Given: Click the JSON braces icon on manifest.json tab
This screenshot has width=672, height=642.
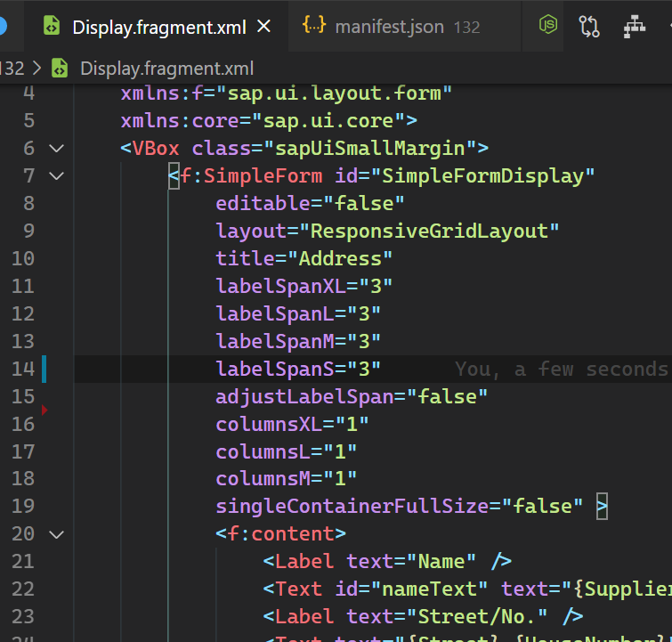Looking at the screenshot, I should tap(314, 25).
